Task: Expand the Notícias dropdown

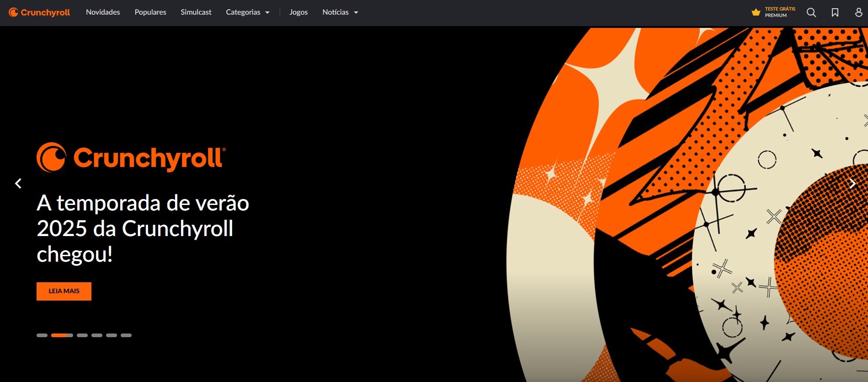Action: pos(340,12)
